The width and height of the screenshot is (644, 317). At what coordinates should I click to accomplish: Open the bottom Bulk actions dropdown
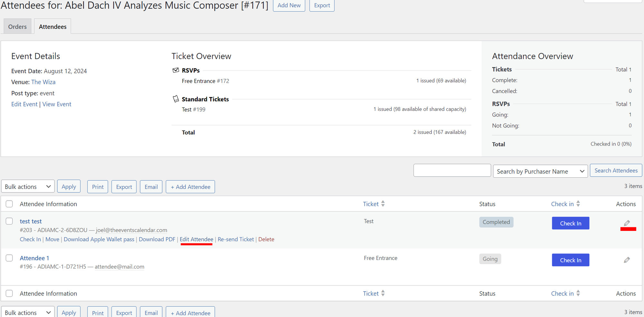(28, 312)
